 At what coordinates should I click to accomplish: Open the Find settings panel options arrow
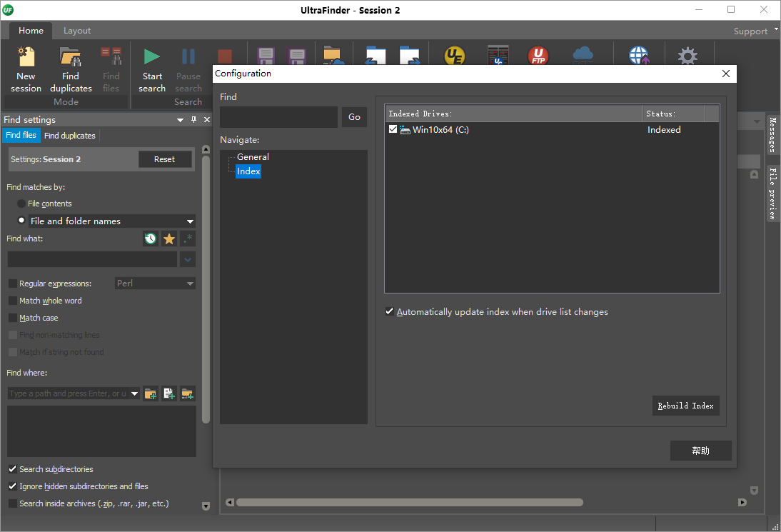(181, 120)
